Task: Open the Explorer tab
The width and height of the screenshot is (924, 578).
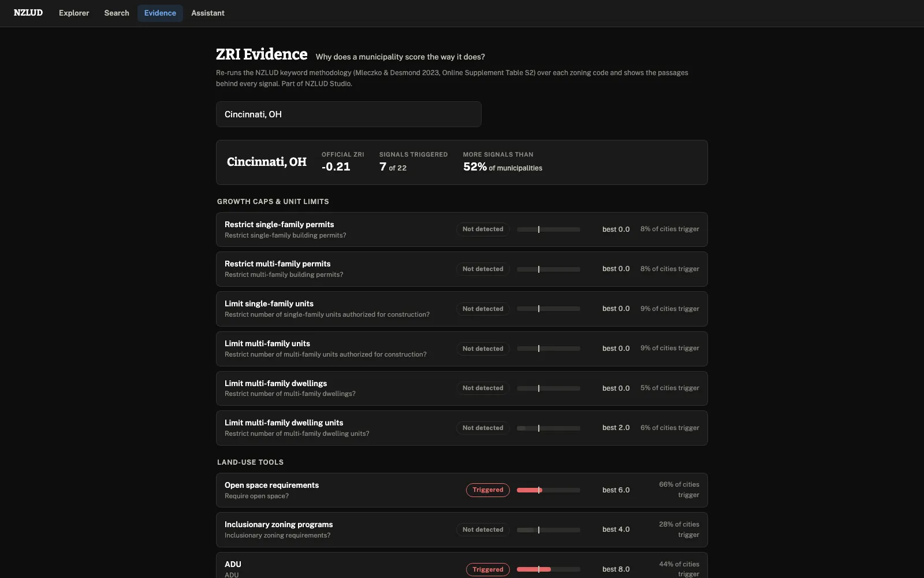Action: [x=74, y=13]
